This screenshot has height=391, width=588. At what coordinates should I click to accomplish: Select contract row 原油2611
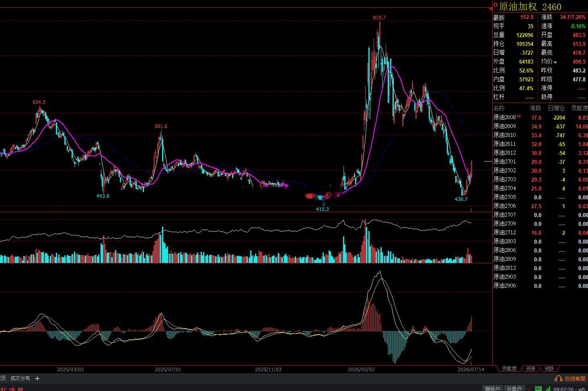coord(541,144)
